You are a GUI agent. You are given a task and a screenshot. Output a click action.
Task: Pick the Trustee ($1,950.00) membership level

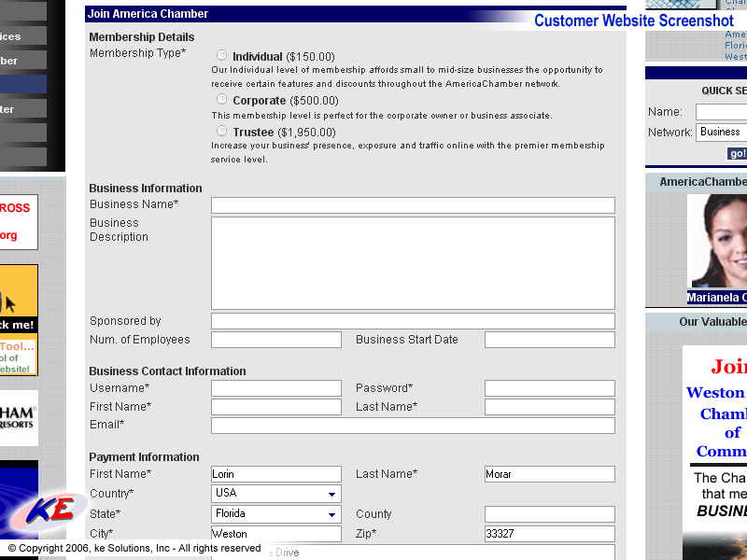tap(221, 131)
